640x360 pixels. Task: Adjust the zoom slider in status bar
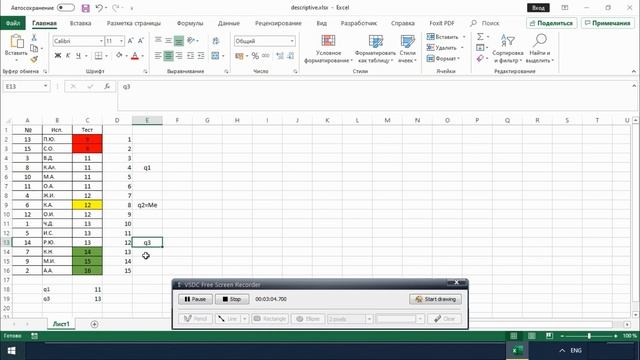tap(589, 336)
